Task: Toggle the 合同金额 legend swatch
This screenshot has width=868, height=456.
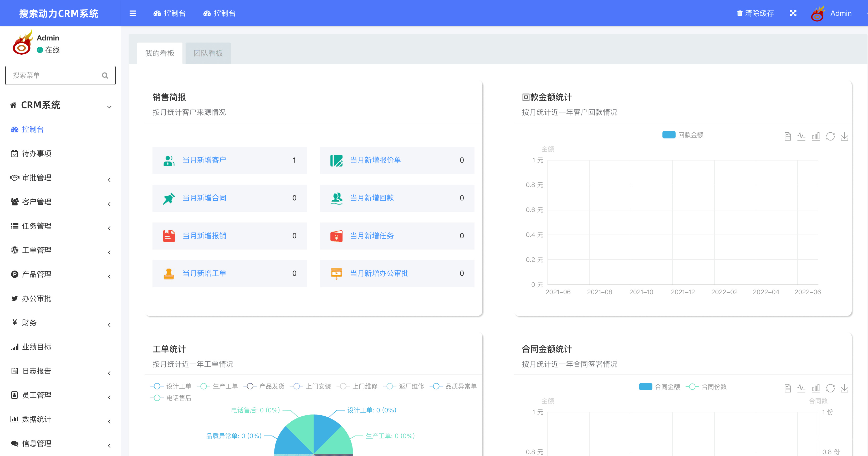Action: (x=645, y=387)
